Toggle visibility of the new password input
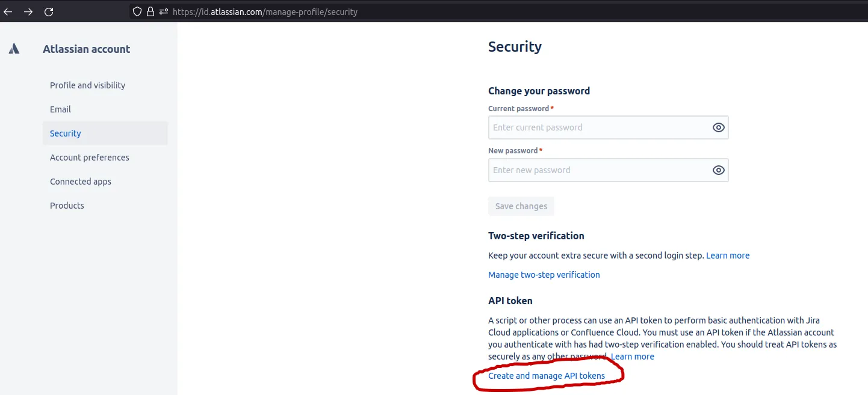 [x=718, y=170]
